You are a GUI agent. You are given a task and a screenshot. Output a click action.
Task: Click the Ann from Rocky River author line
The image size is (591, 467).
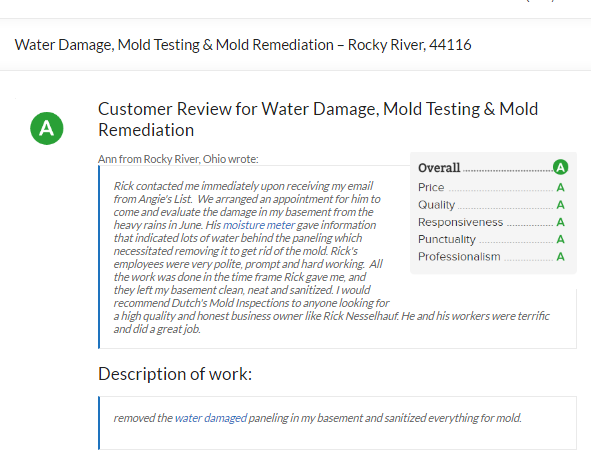[x=178, y=159]
